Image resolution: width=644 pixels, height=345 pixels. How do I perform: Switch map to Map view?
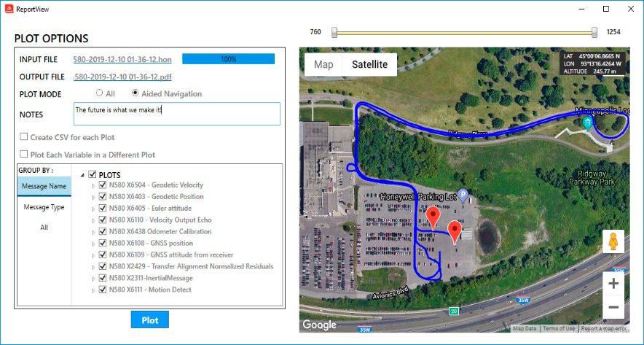[323, 65]
